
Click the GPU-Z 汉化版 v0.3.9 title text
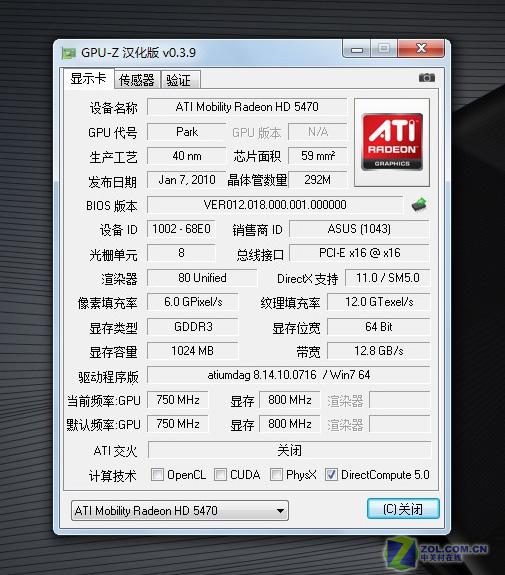tap(138, 53)
